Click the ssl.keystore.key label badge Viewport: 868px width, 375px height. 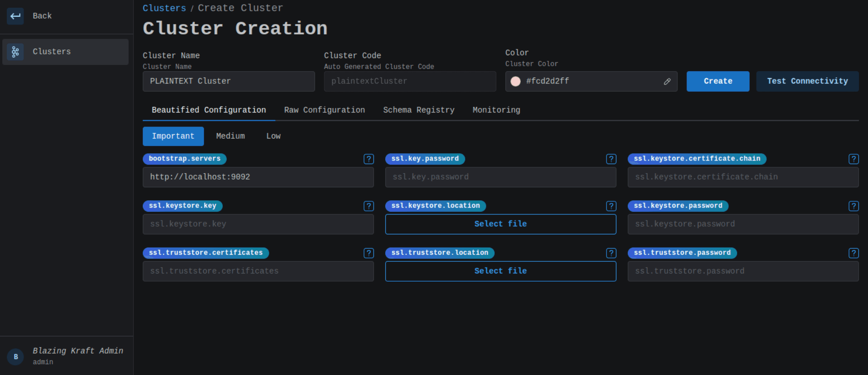[x=183, y=206]
